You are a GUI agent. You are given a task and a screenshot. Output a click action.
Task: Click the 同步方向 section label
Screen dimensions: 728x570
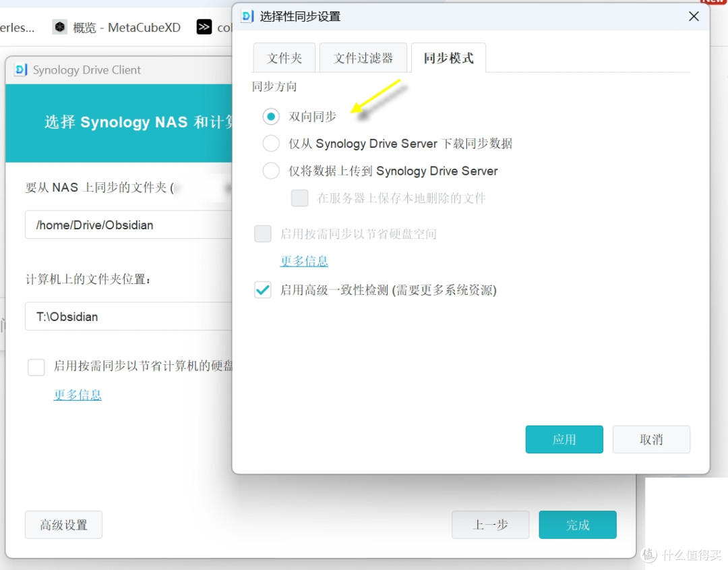point(274,87)
